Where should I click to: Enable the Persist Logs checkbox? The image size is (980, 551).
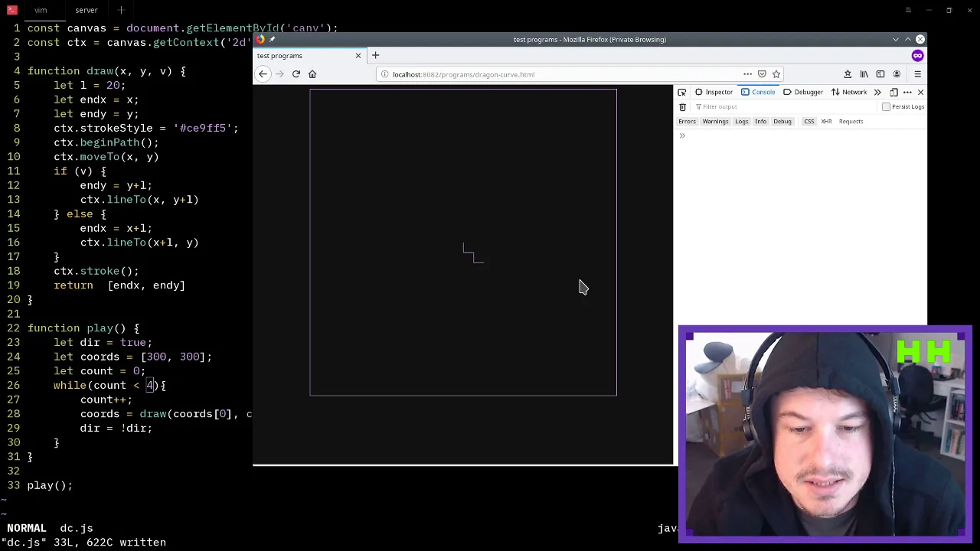(887, 107)
